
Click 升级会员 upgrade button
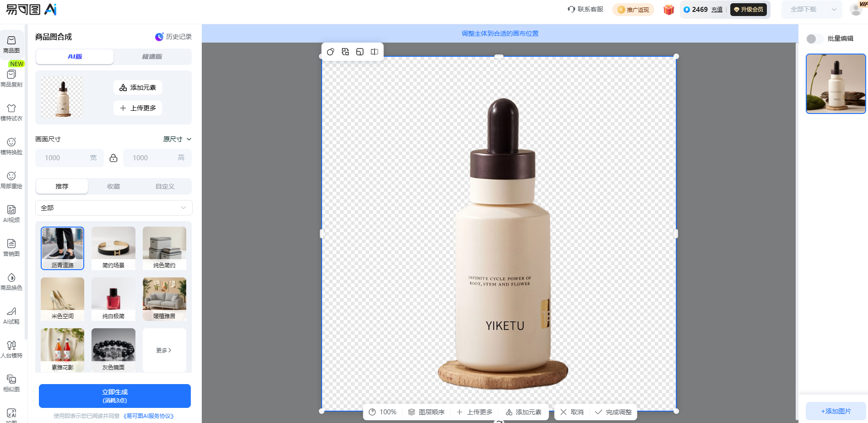[749, 9]
